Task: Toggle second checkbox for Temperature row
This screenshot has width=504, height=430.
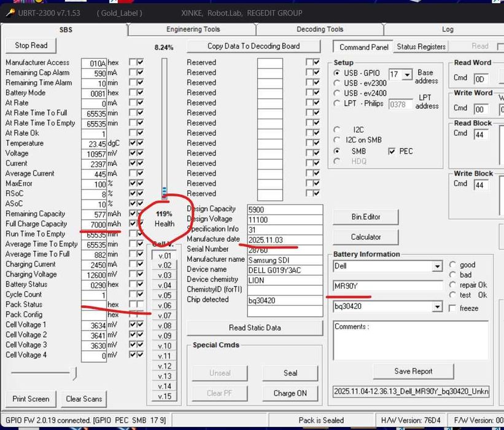Action: pyautogui.click(x=140, y=143)
